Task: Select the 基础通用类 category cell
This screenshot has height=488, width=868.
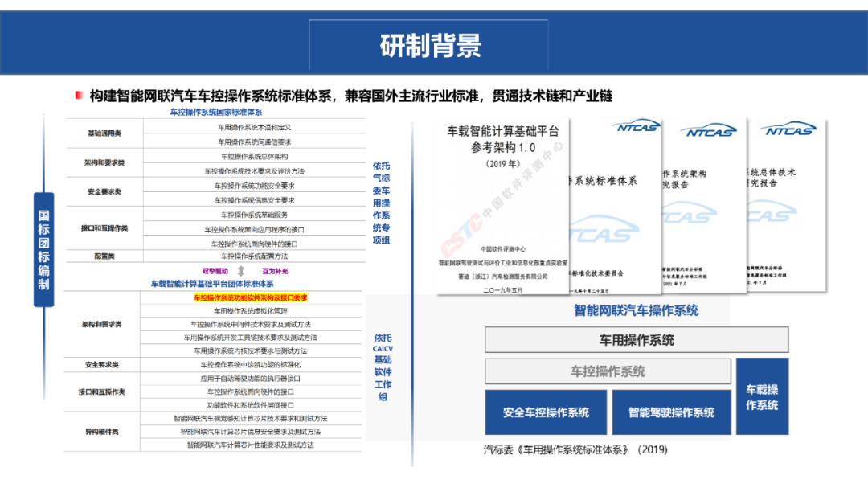Action: (x=104, y=133)
